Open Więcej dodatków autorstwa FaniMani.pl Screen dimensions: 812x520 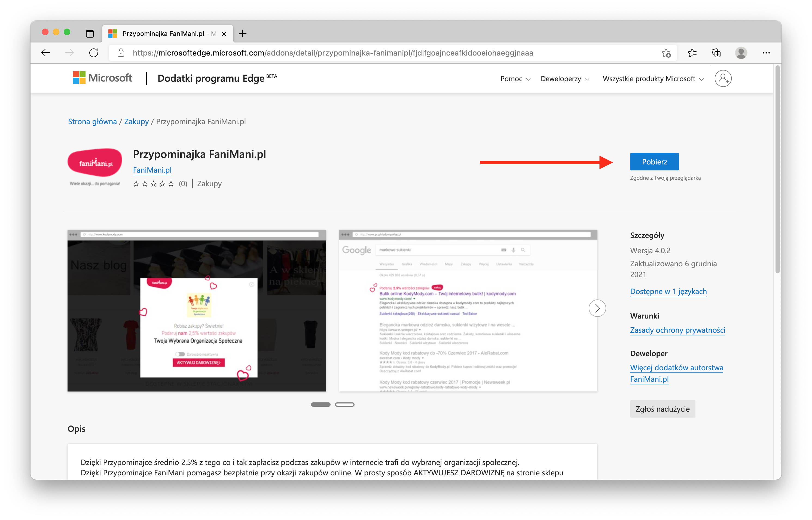676,373
